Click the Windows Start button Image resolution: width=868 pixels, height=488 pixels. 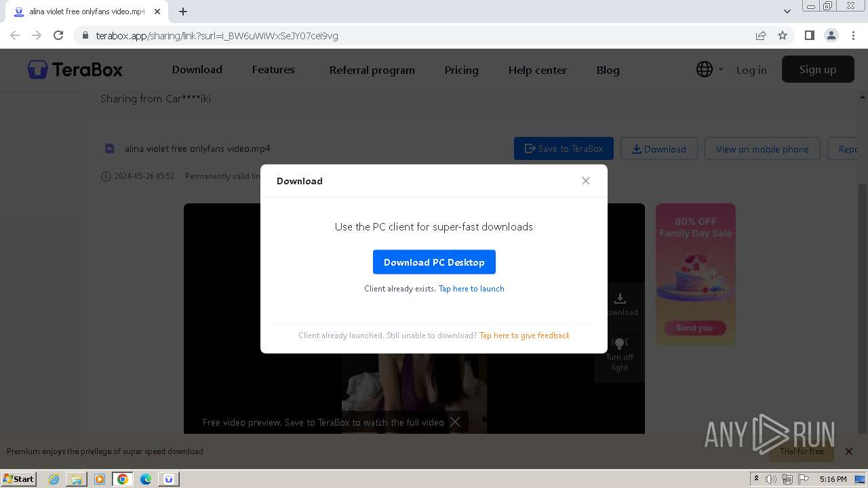coord(18,479)
